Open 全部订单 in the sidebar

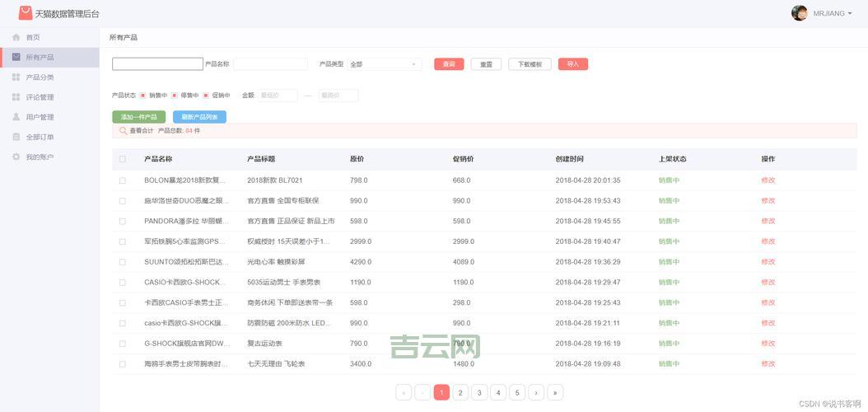click(x=49, y=137)
